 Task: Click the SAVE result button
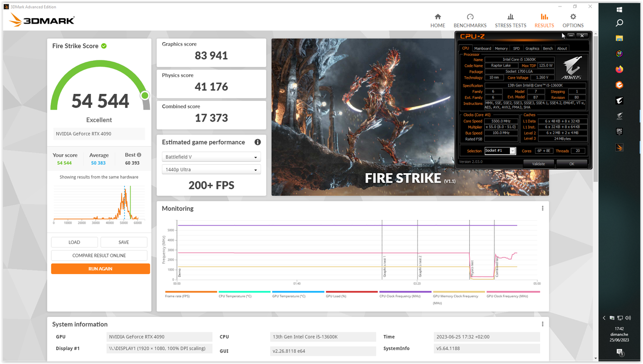pyautogui.click(x=124, y=242)
